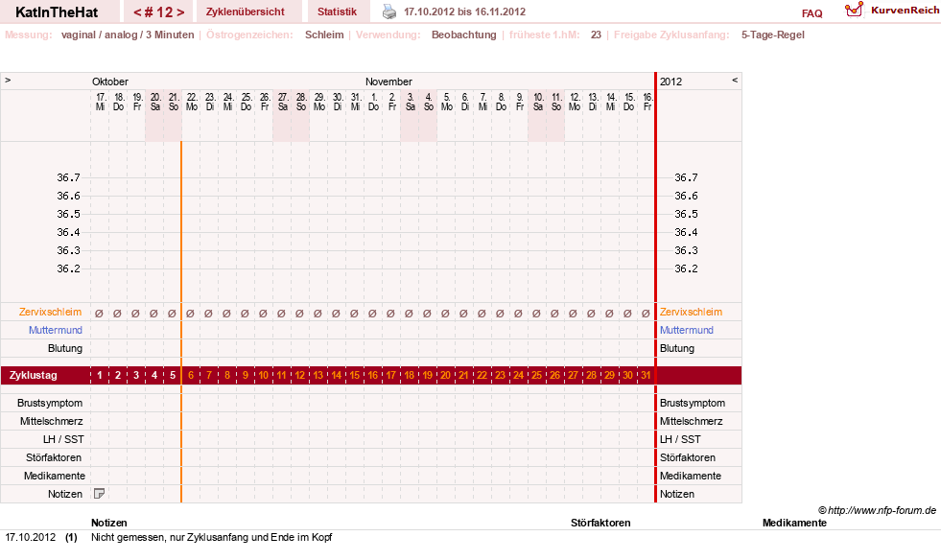This screenshot has height=560, width=941.
Task: Click the KatInTheHat username
Action: (x=57, y=12)
